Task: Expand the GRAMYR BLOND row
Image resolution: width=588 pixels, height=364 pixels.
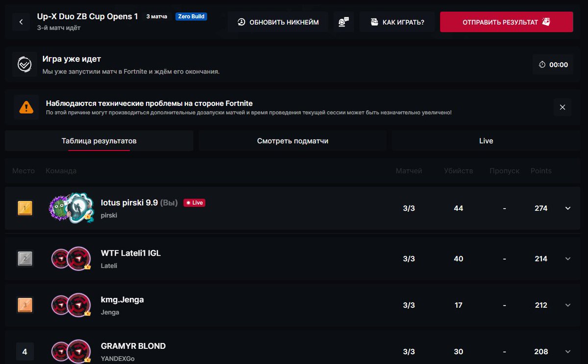Action: coord(568,351)
